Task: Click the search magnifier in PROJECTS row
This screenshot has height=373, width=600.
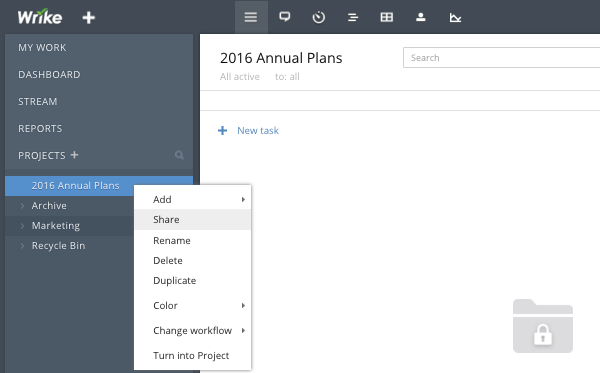Action: [179, 155]
